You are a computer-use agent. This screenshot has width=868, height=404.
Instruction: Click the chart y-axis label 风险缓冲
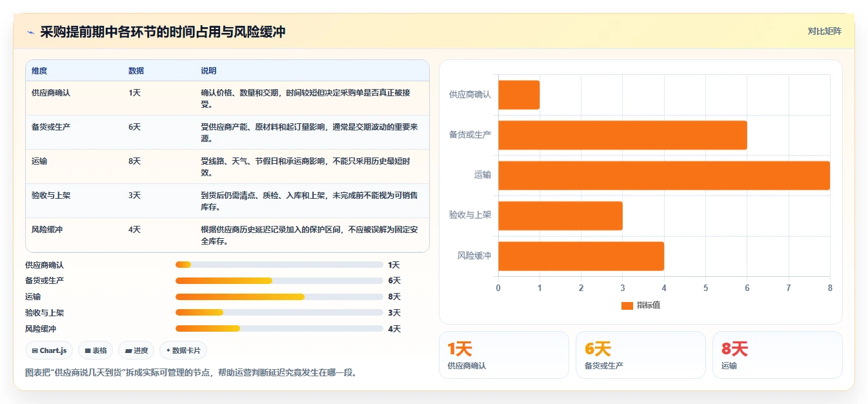474,256
